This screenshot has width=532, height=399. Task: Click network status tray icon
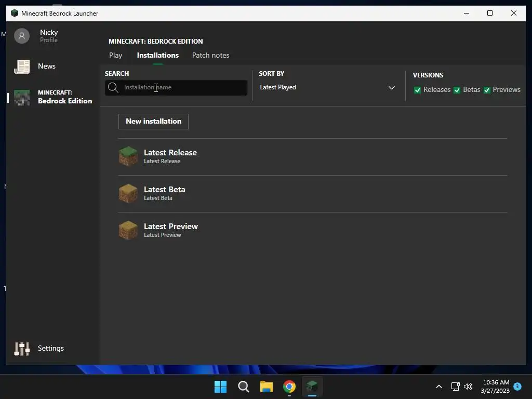coord(455,387)
